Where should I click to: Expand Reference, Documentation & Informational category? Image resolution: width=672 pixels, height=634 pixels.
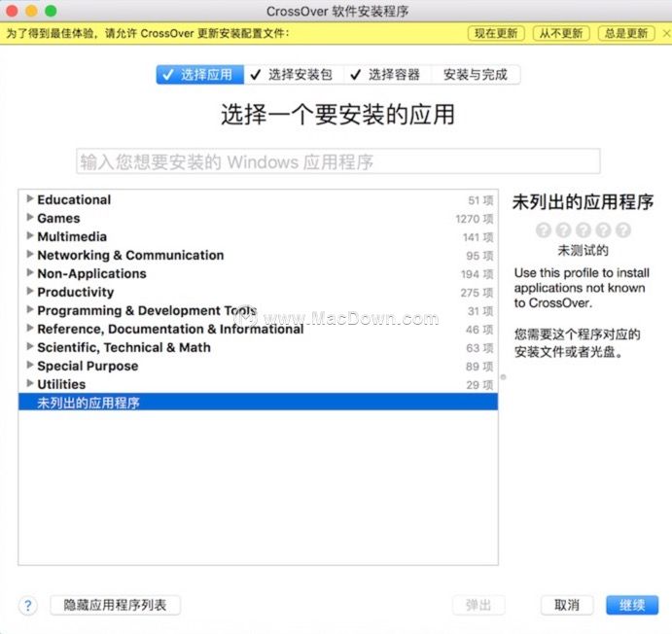click(x=29, y=328)
